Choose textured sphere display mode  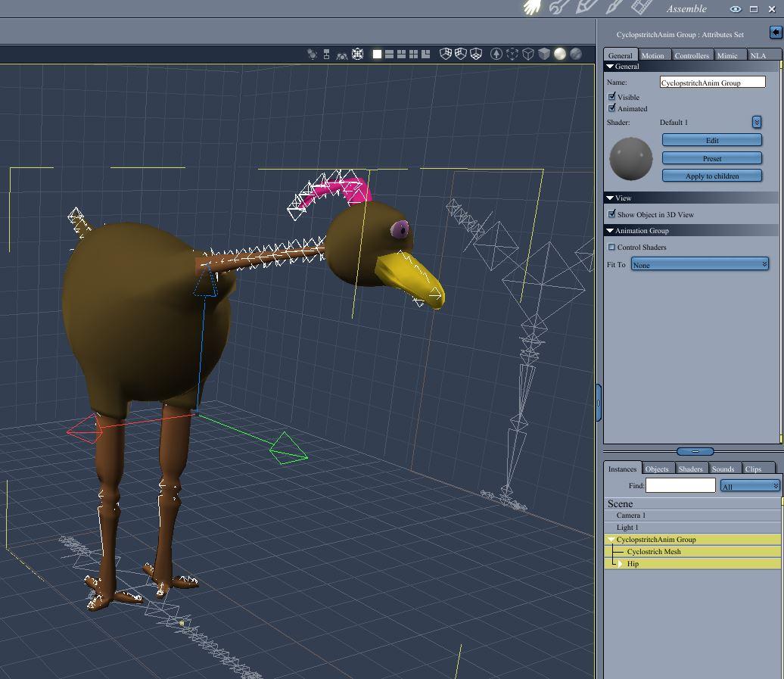click(576, 54)
